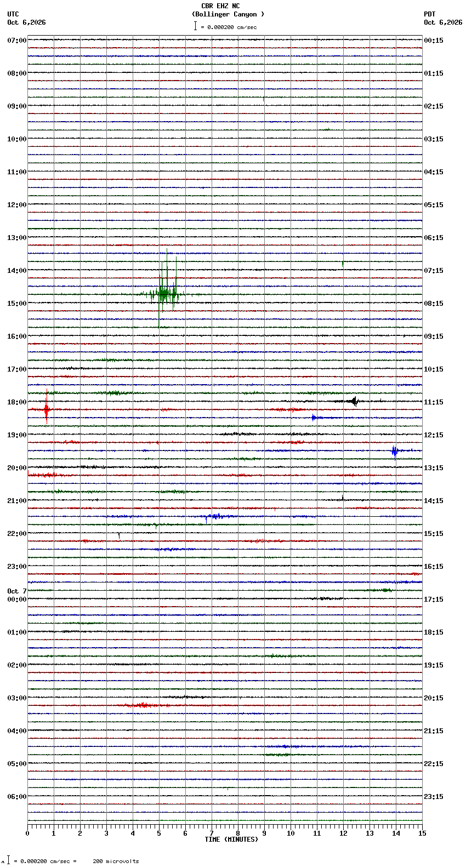
Task: Click the footer text '200 microvolts'
Action: [116, 861]
